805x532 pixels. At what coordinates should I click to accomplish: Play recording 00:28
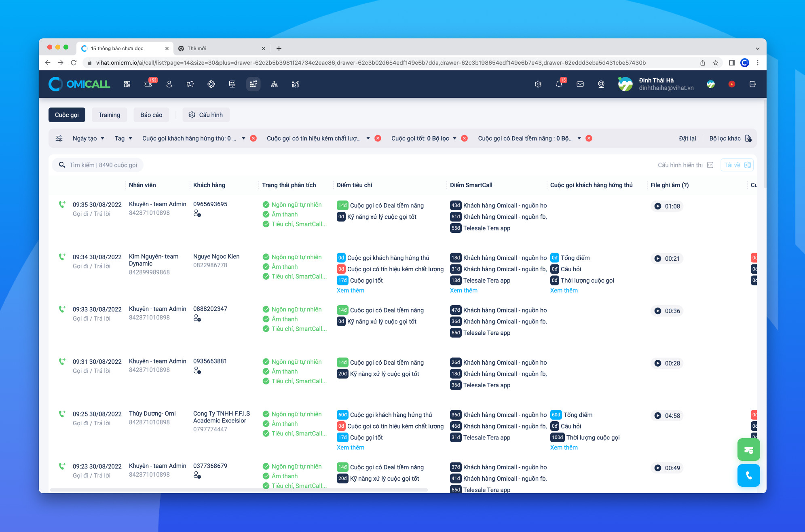(658, 363)
